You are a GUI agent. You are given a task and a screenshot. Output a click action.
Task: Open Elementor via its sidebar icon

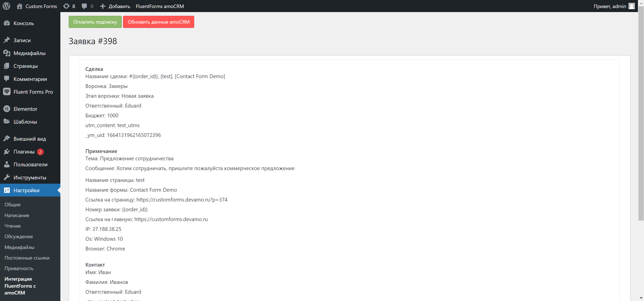click(7, 109)
